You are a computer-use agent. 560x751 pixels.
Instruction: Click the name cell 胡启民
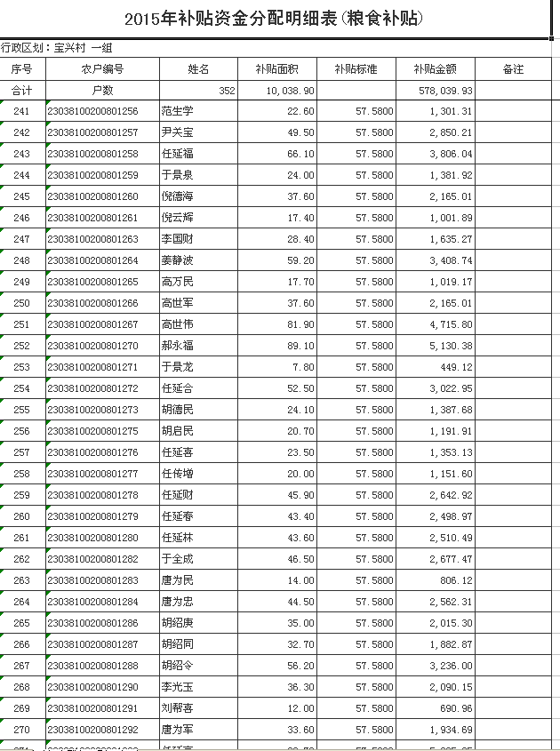pos(198,431)
